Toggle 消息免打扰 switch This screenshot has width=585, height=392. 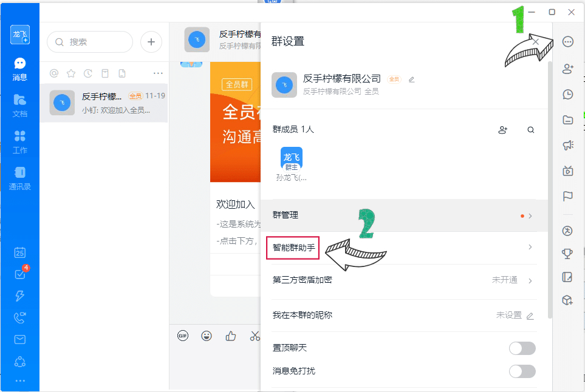[x=522, y=371]
